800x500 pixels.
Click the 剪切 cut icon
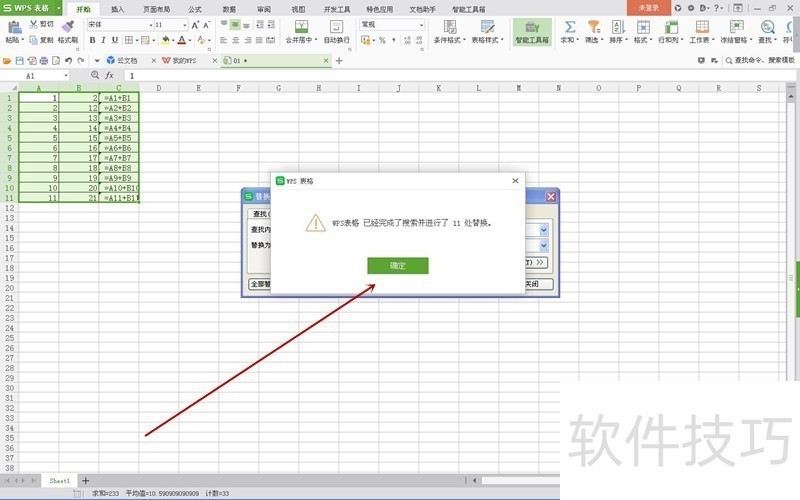coord(34,24)
